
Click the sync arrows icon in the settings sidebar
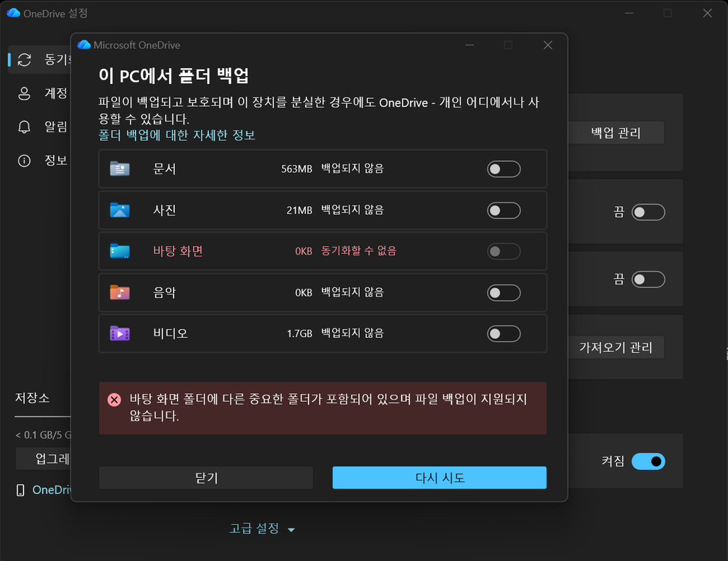[24, 60]
